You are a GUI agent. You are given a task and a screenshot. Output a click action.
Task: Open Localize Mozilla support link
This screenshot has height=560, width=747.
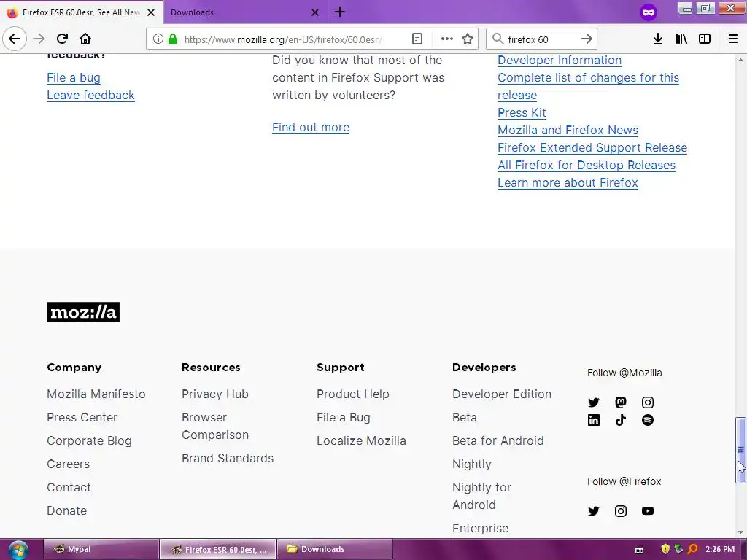coord(361,441)
